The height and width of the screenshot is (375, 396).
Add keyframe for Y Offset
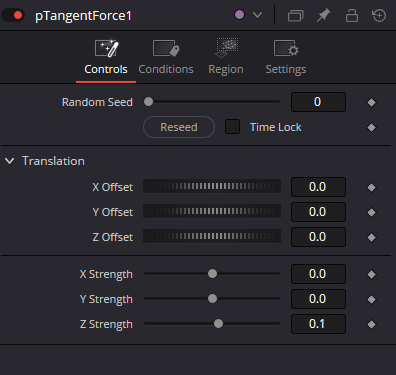(x=371, y=212)
